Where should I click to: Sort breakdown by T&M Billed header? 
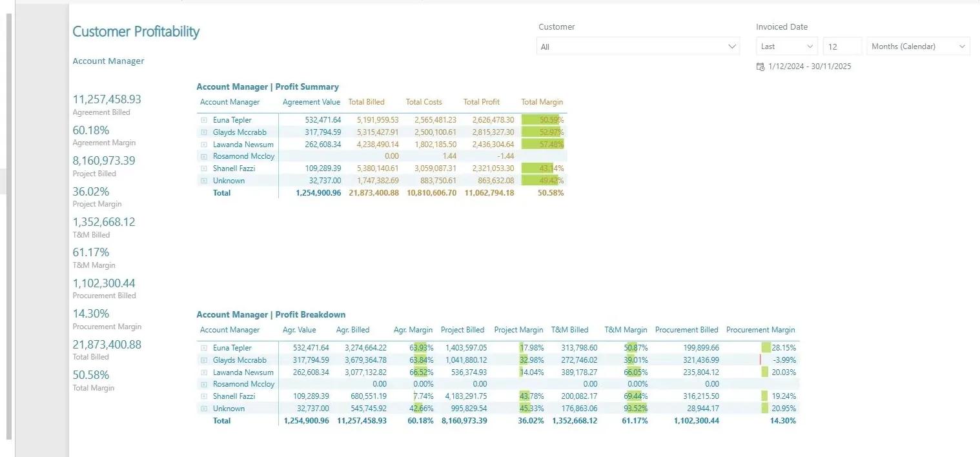point(570,330)
